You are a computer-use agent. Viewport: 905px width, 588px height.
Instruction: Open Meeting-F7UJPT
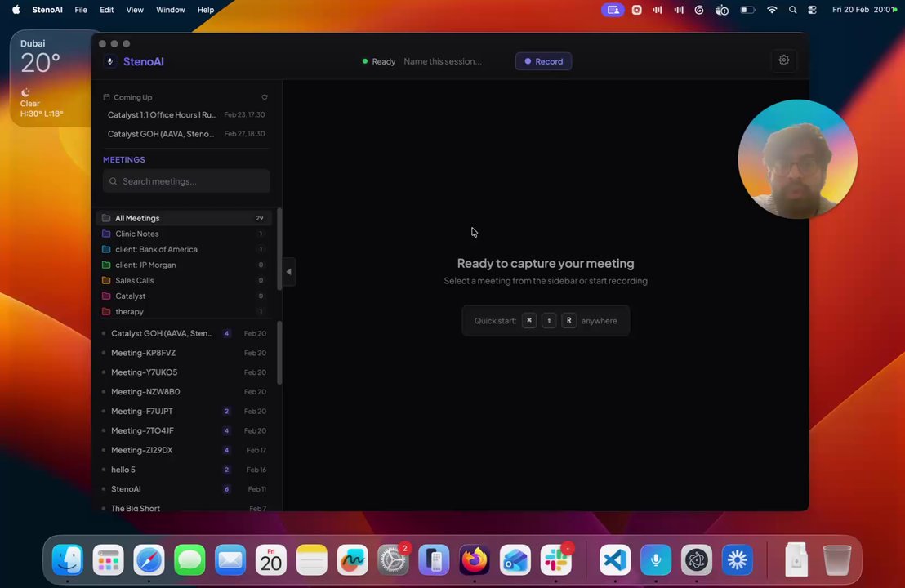185,412
